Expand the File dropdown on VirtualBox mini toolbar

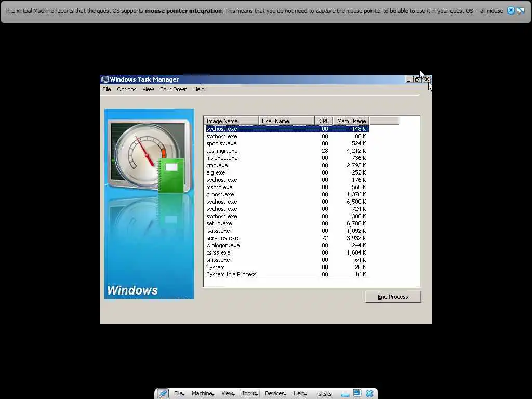pyautogui.click(x=179, y=394)
